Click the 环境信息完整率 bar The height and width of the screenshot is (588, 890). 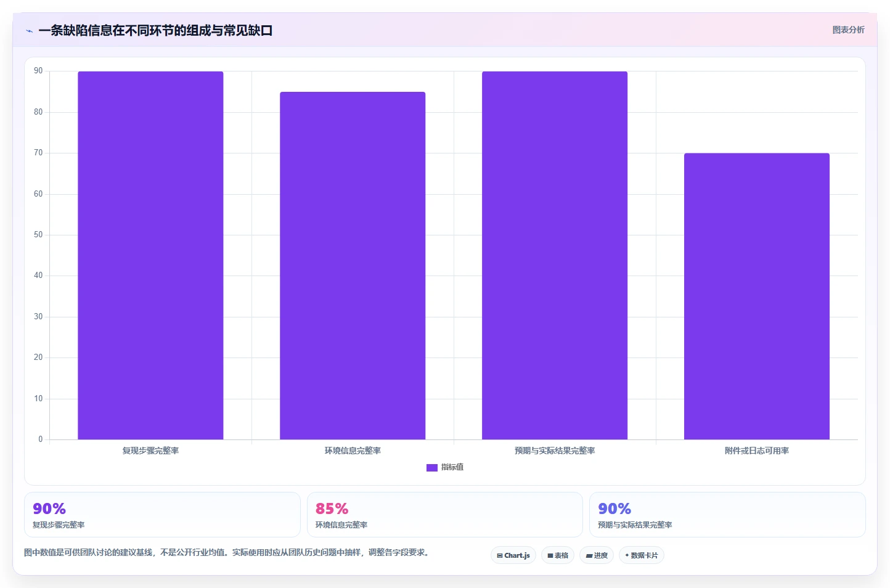(353, 266)
